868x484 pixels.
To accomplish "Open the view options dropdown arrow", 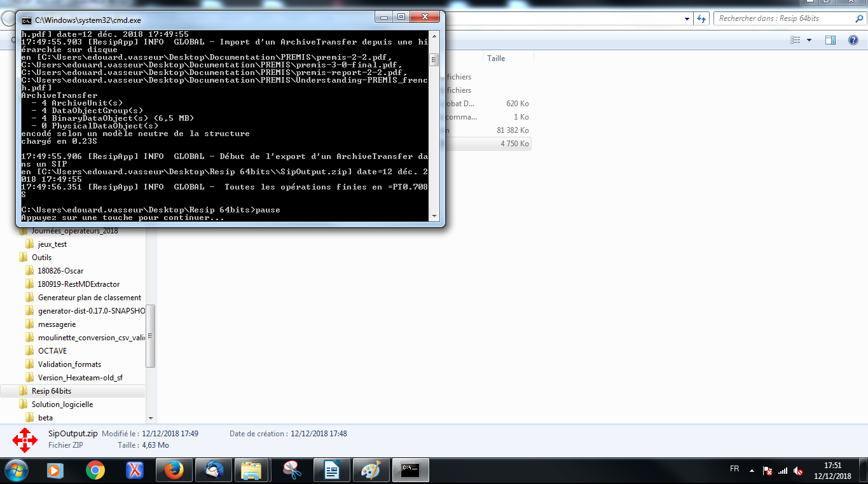I will coord(809,40).
